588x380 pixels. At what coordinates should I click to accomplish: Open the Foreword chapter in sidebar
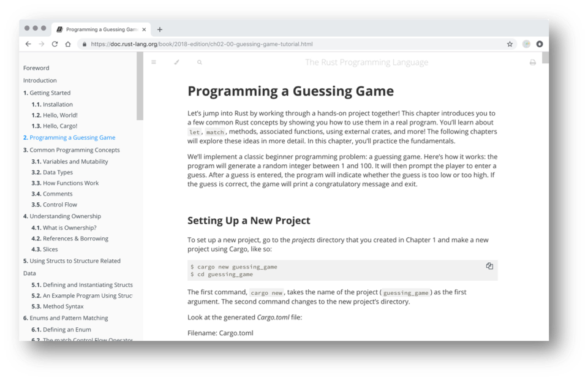[36, 68]
